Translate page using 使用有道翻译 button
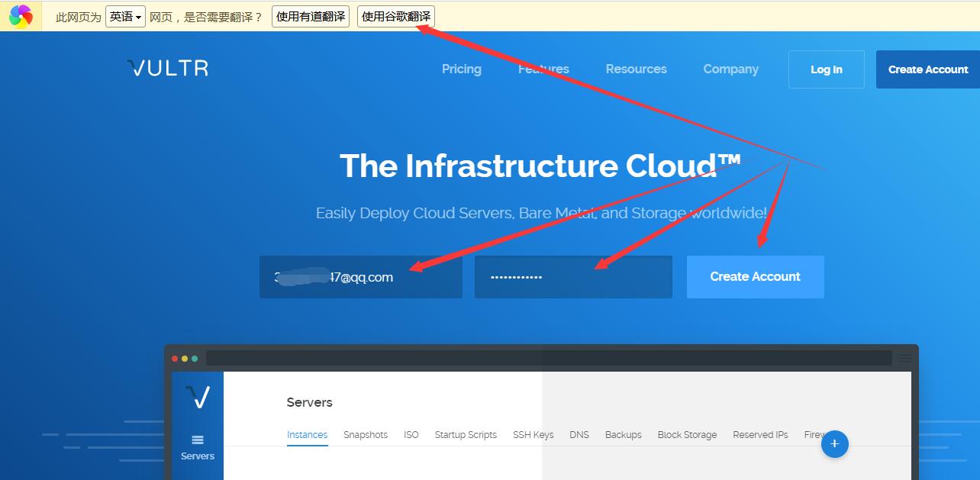 tap(310, 17)
